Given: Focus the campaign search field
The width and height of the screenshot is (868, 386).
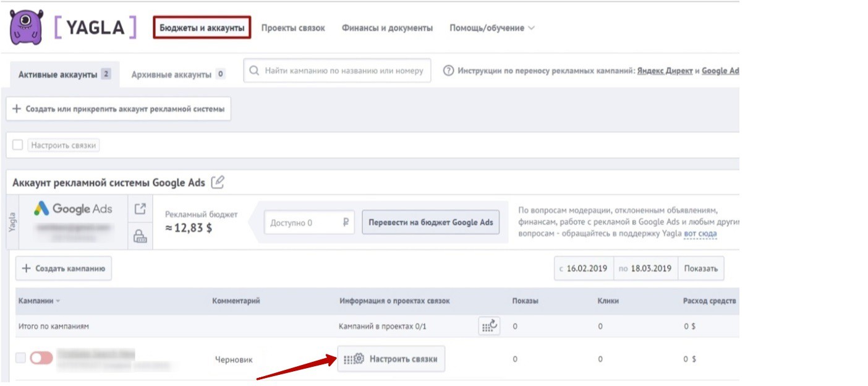Looking at the screenshot, I should point(337,71).
